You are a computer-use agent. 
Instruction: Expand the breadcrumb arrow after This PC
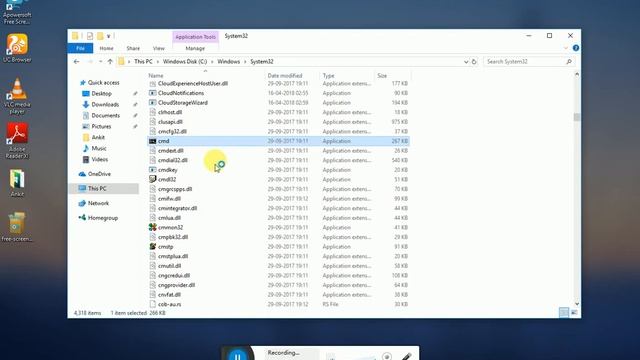point(158,62)
